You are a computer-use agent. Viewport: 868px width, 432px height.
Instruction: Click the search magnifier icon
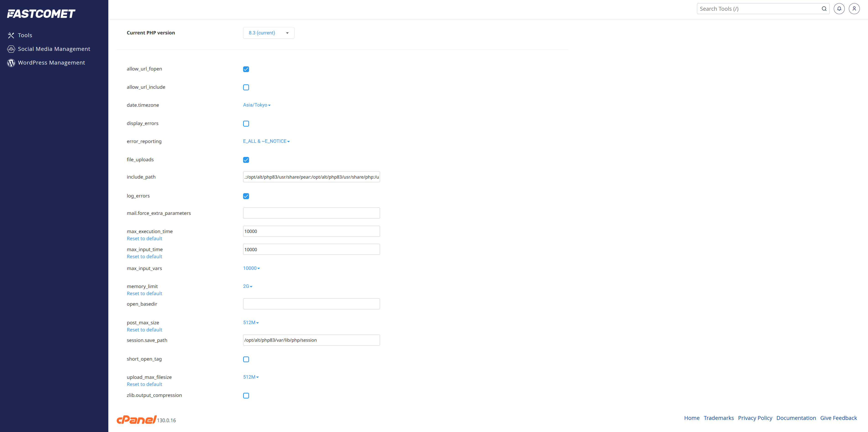[x=824, y=9]
